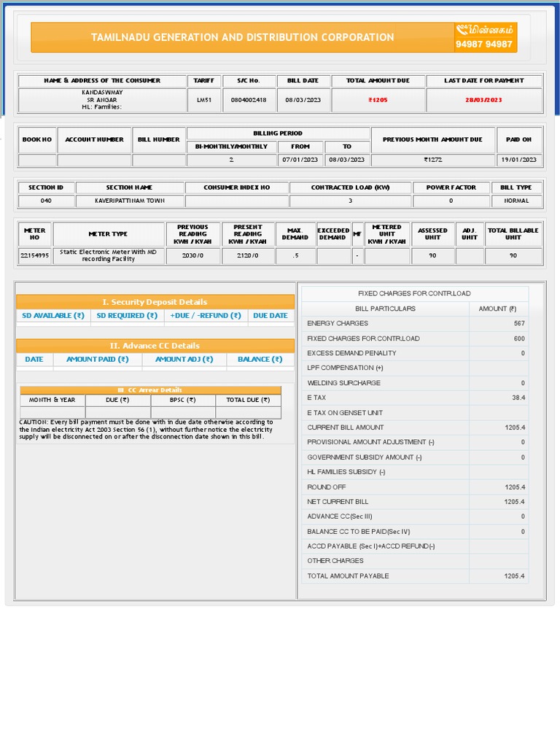Image resolution: width=560 pixels, height=747 pixels.
Task: Click MONTH & YEAR column header
Action: tap(52, 400)
